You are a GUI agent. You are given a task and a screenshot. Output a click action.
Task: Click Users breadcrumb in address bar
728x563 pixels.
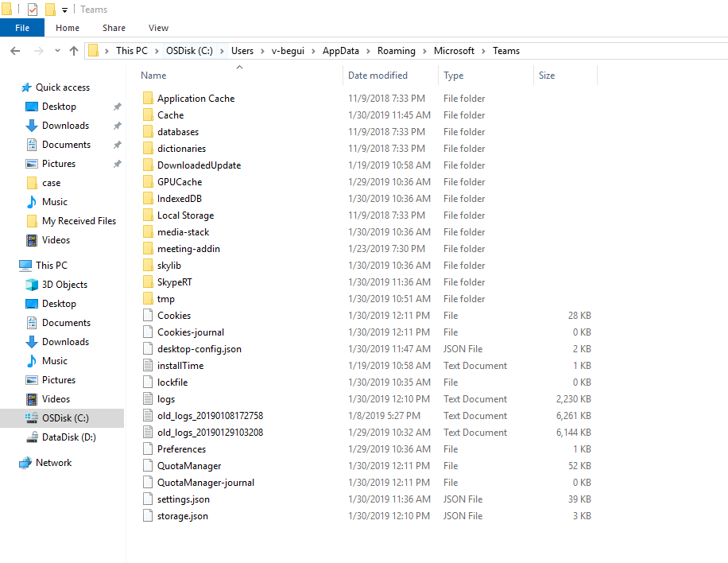click(242, 51)
